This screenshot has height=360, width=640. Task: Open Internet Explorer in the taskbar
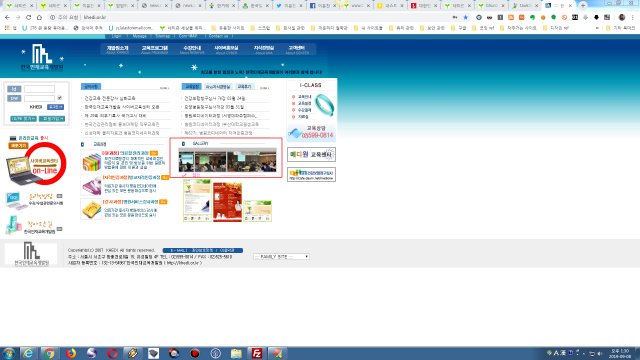tap(28, 353)
